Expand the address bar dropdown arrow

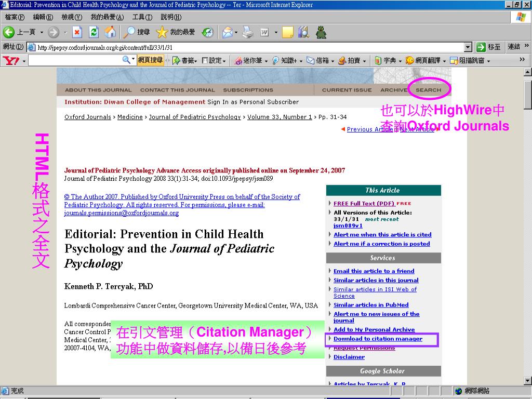tap(468, 47)
